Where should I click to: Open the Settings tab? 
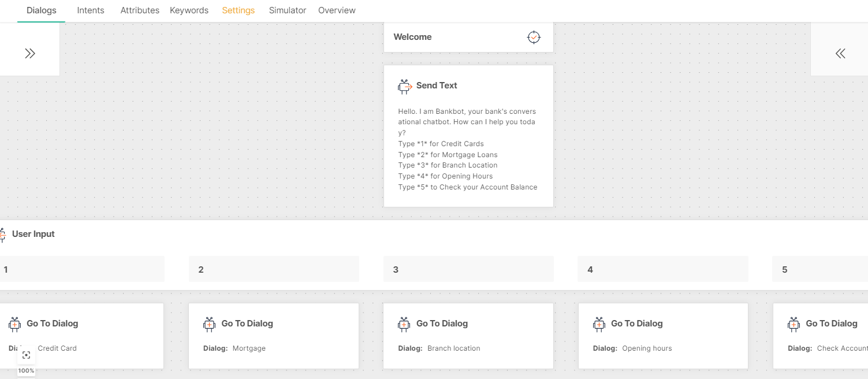click(238, 10)
